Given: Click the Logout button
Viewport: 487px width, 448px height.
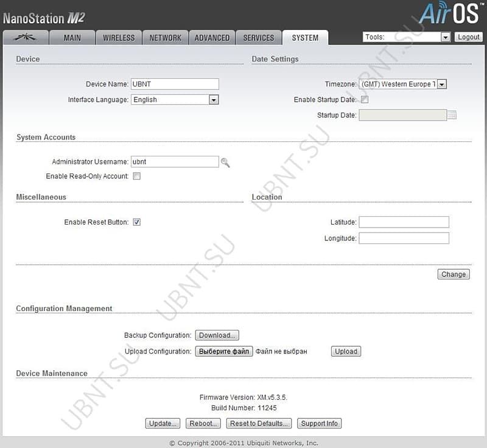Looking at the screenshot, I should 469,37.
